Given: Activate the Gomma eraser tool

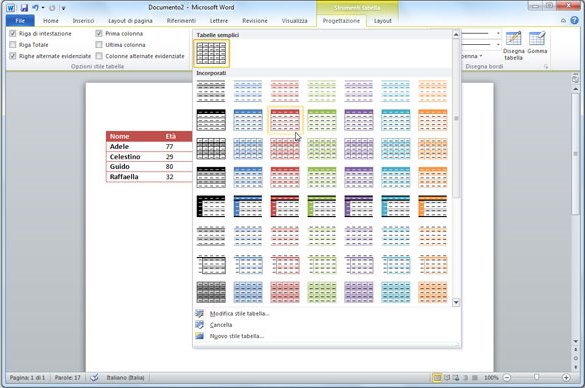Looking at the screenshot, I should (537, 43).
